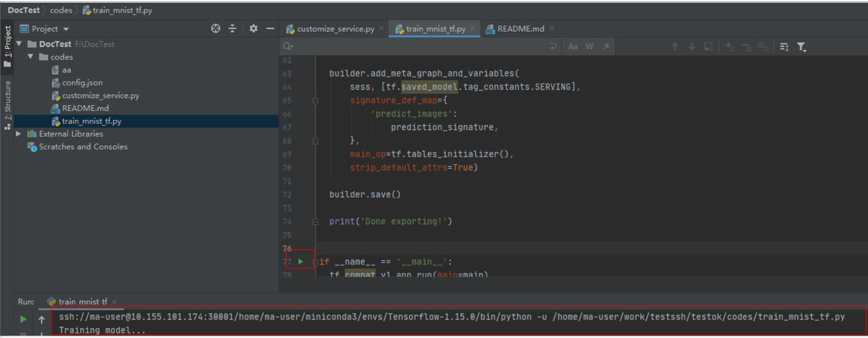Click the collapse all icon in Project panel
Viewport: 868px width, 338px height.
[x=233, y=29]
